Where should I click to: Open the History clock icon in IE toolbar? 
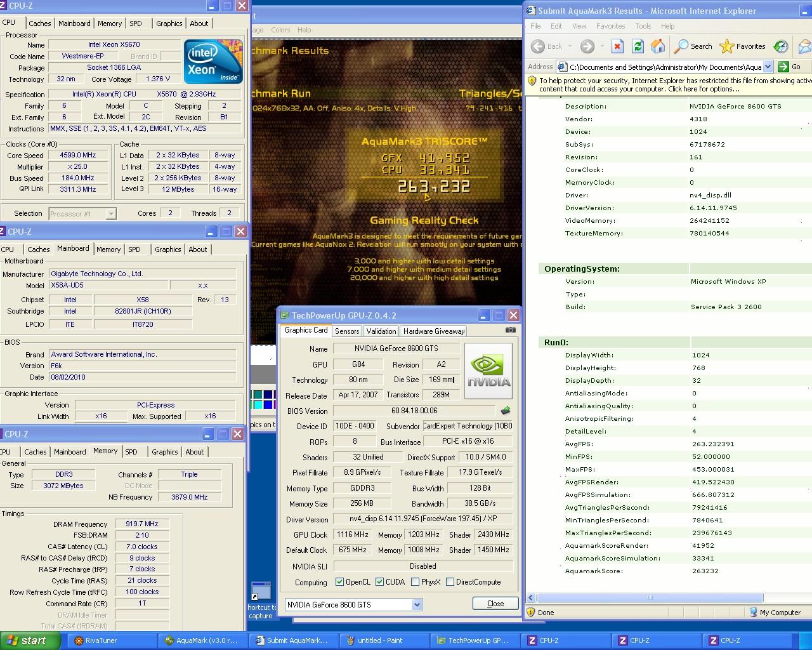click(781, 46)
